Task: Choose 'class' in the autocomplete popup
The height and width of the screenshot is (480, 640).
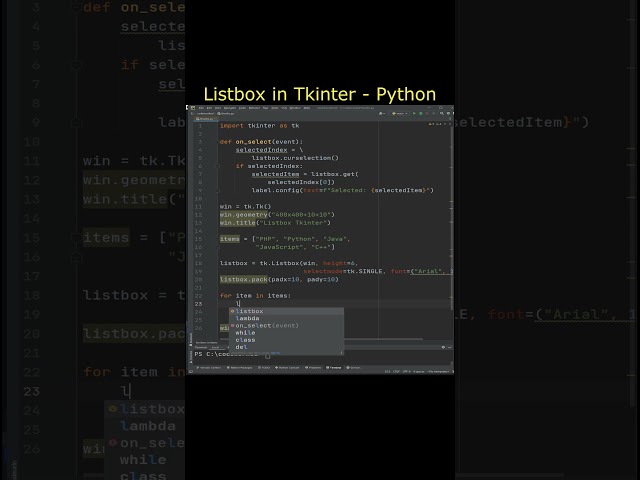Action: [x=287, y=340]
